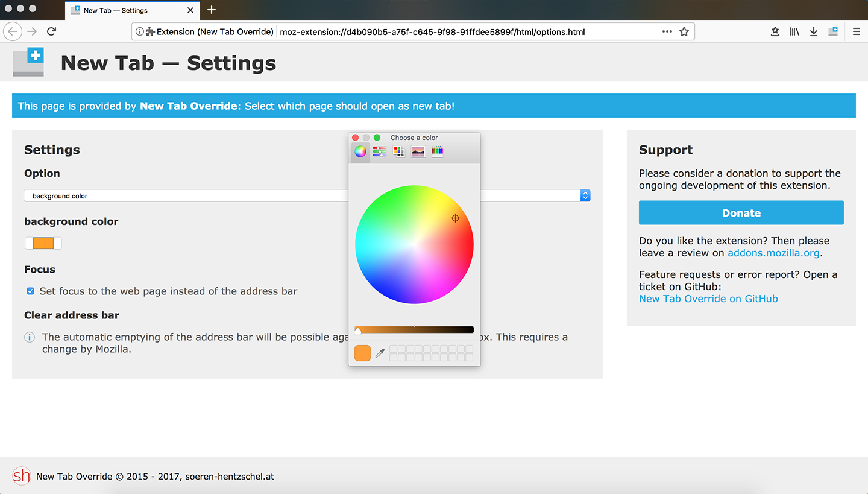The height and width of the screenshot is (494, 868).
Task: Click the orange background color swatch
Action: pyautogui.click(x=43, y=243)
